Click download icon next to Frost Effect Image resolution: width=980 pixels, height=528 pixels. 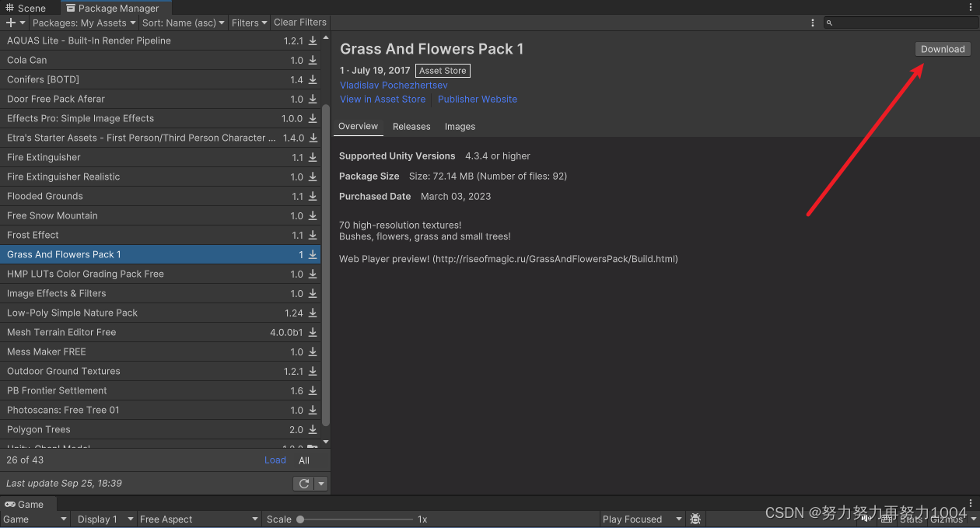pyautogui.click(x=313, y=235)
